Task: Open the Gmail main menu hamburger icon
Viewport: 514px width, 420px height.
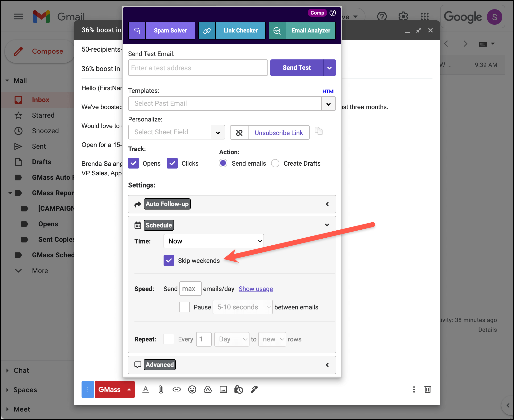Action: 18,16
